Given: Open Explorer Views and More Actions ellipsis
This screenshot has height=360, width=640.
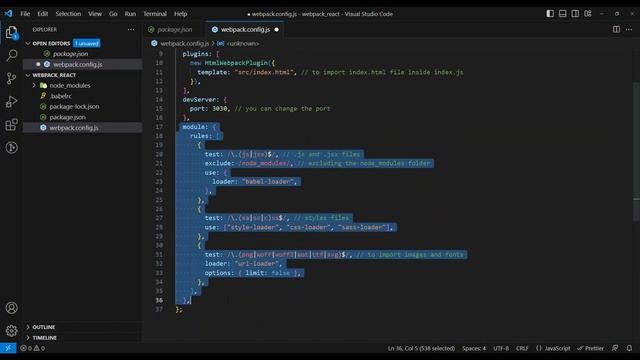Looking at the screenshot, I should pos(131,29).
